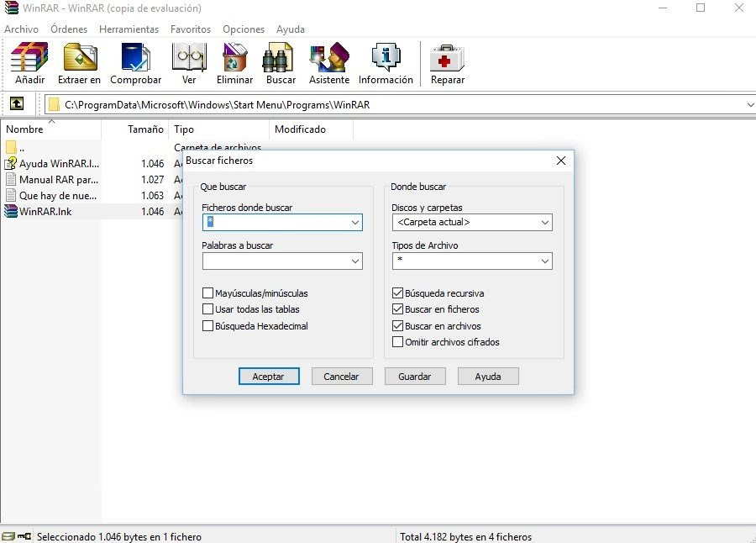Click '<Carpeta actual>' combo value
The height and width of the screenshot is (543, 756).
point(433,222)
